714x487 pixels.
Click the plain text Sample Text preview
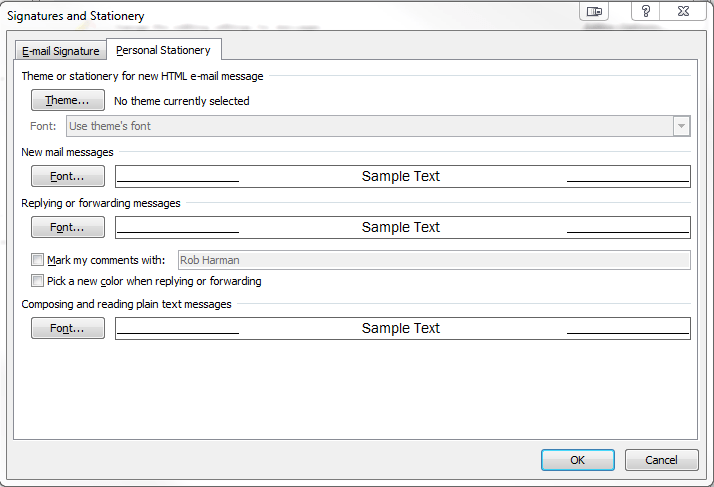pyautogui.click(x=403, y=328)
